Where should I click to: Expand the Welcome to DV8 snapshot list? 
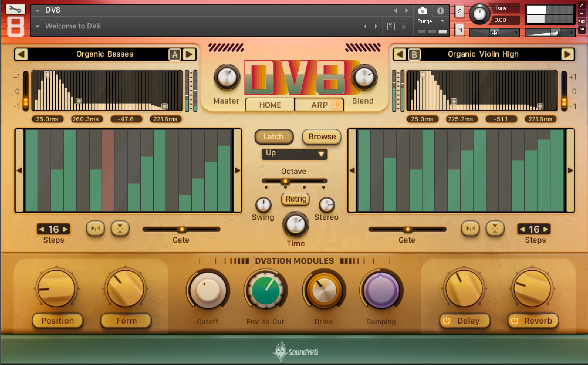coord(38,26)
